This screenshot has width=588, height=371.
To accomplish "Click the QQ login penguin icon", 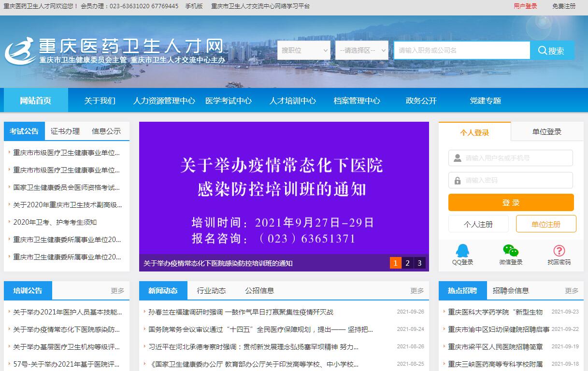I will tap(462, 251).
